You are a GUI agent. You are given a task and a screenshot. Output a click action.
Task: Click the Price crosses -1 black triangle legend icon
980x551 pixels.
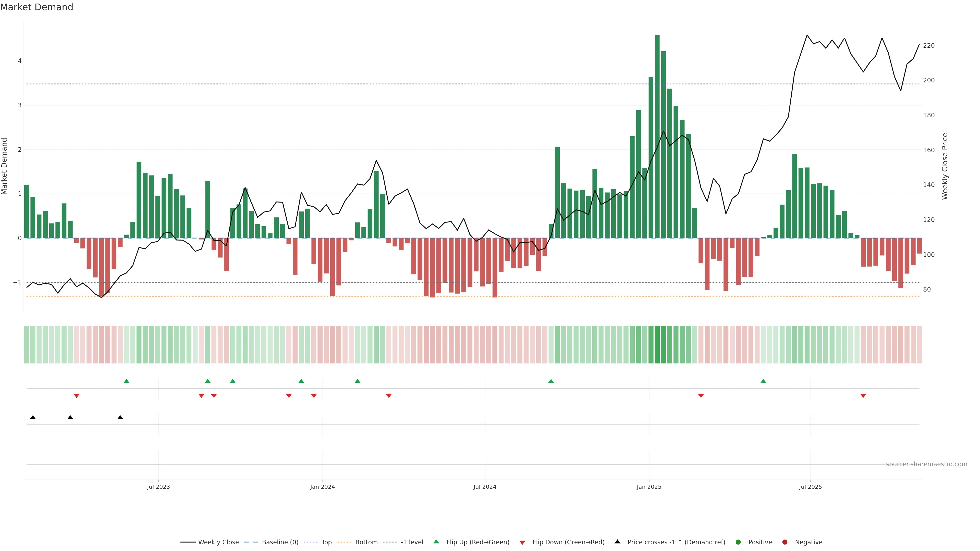click(617, 542)
